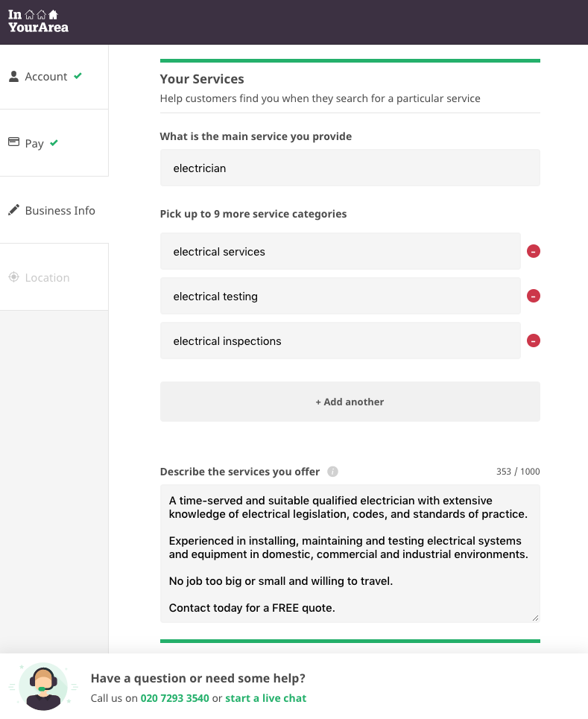The image size is (588, 719).
Task: Go to the Account step
Action: pos(54,77)
